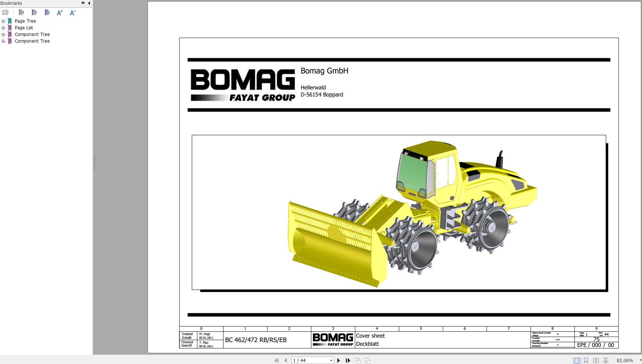642x364 pixels.
Task: Go to the first page
Action: pos(276,360)
